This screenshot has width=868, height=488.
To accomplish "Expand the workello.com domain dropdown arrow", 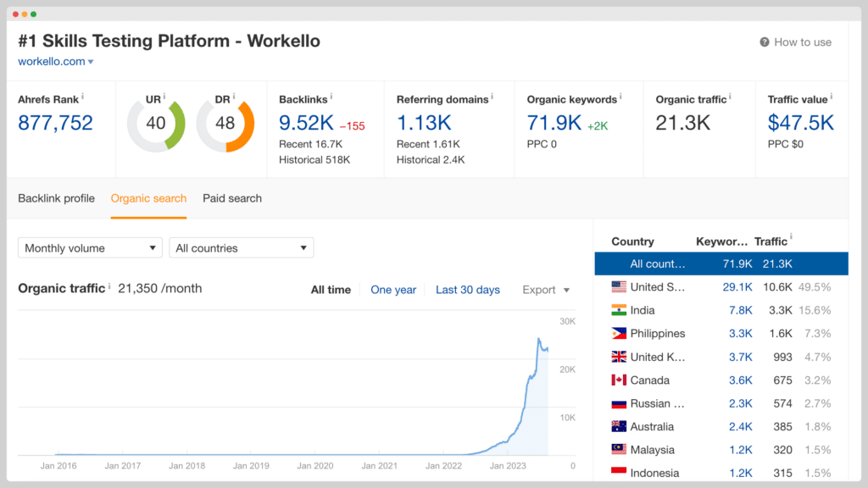I will pyautogui.click(x=91, y=62).
